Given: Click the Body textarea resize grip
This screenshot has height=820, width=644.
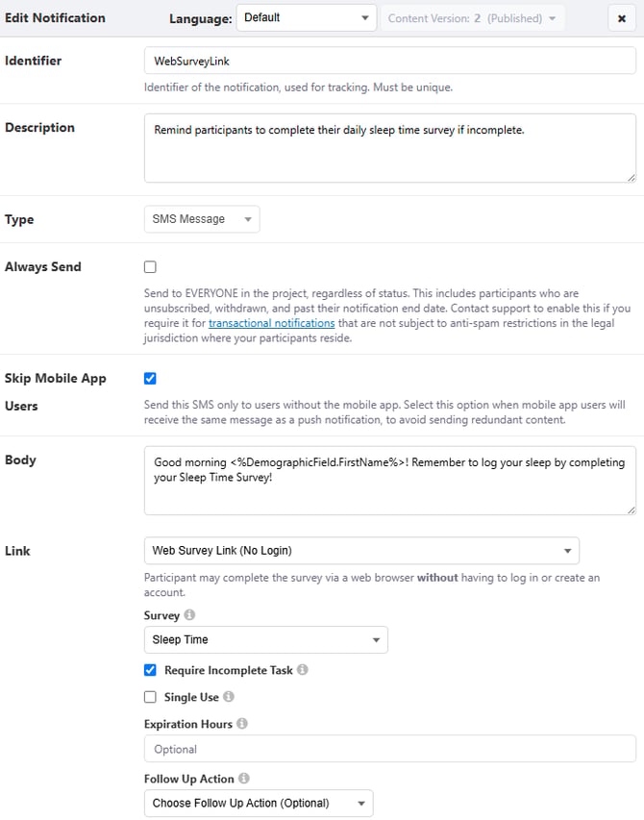Looking at the screenshot, I should [632, 509].
